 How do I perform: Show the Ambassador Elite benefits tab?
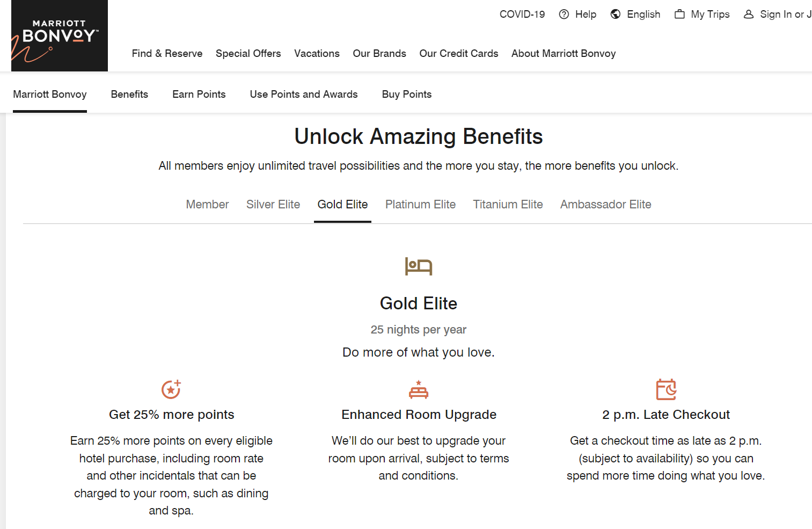pyautogui.click(x=605, y=205)
